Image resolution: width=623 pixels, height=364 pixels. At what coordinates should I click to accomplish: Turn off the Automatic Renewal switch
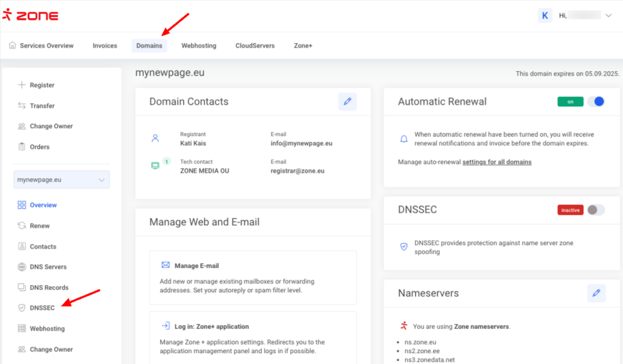(x=596, y=102)
